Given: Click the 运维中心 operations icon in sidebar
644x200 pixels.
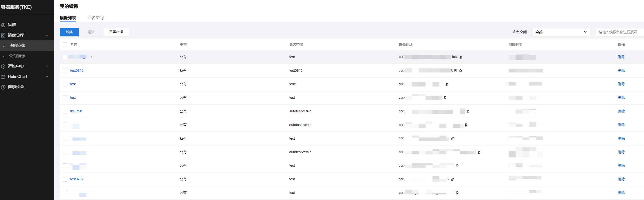Looking at the screenshot, I should coord(3,66).
